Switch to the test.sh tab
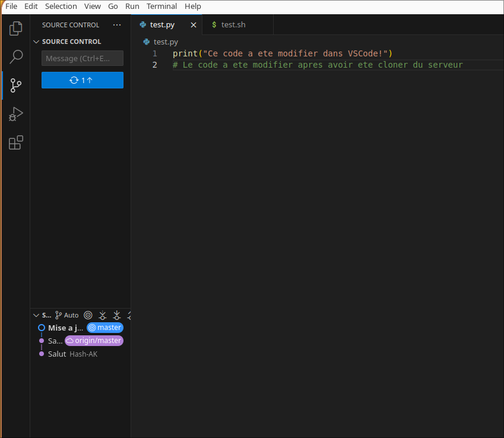 (x=233, y=25)
